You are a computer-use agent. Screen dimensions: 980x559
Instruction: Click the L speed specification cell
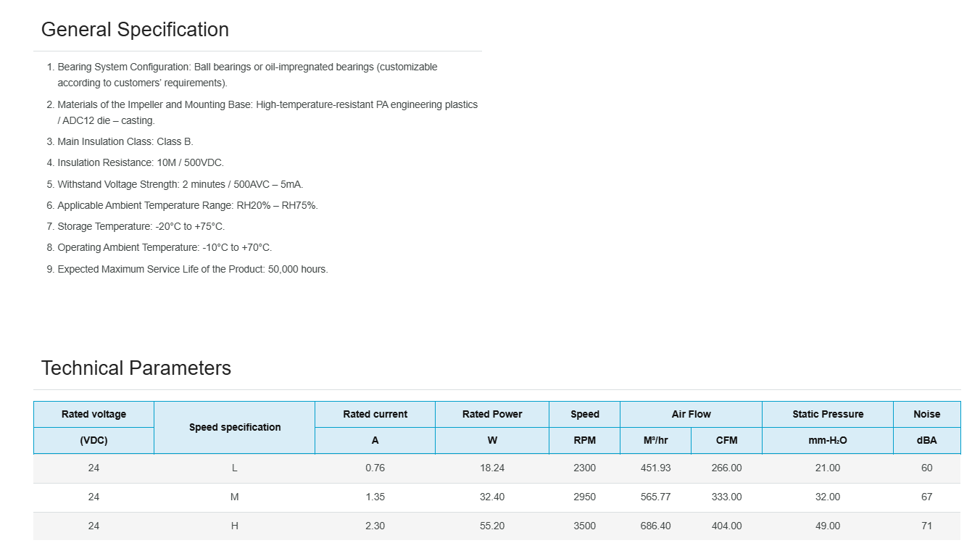point(234,468)
